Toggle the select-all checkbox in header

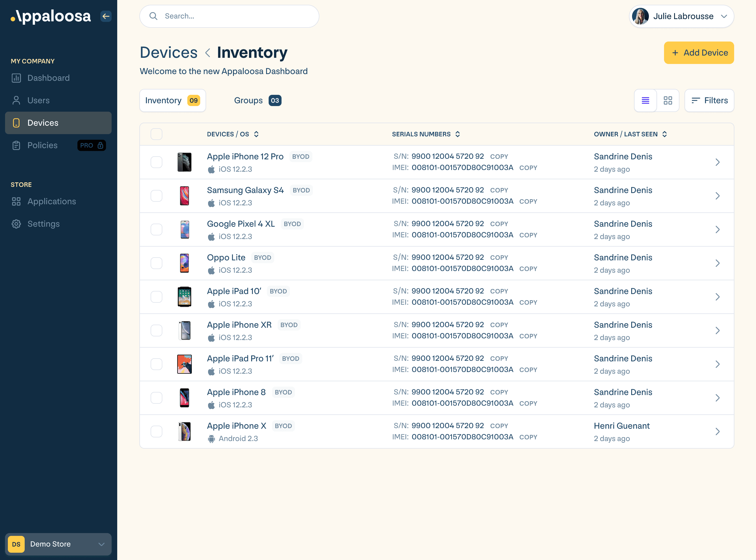point(156,134)
